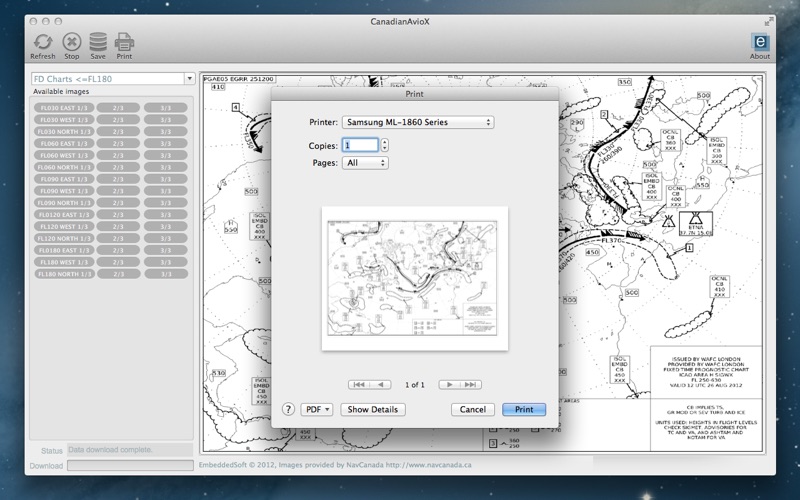The height and width of the screenshot is (500, 800).
Task: Open the Printer selection dropdown
Action: click(x=417, y=122)
